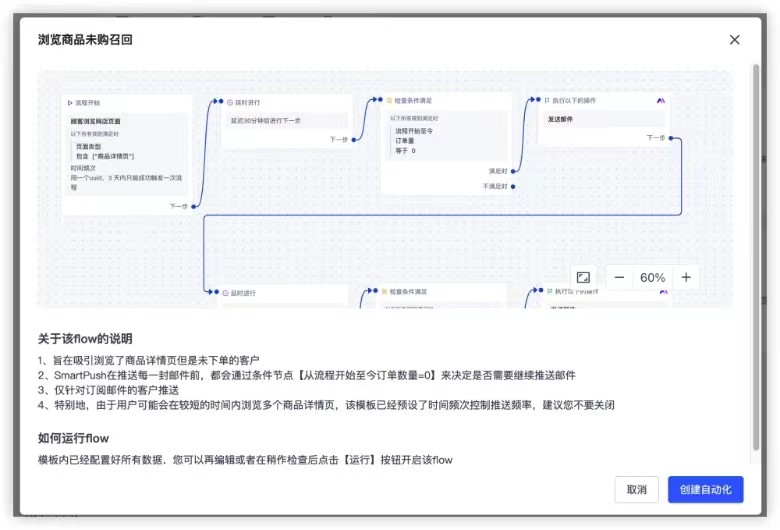Click the 60% zoom level value
780x530 pixels.
(652, 277)
